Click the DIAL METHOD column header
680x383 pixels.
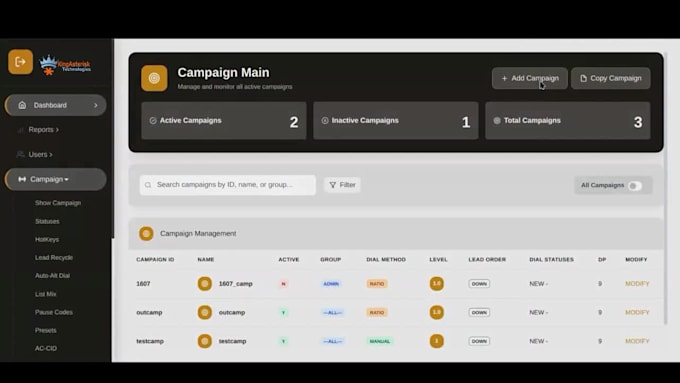pyautogui.click(x=386, y=259)
